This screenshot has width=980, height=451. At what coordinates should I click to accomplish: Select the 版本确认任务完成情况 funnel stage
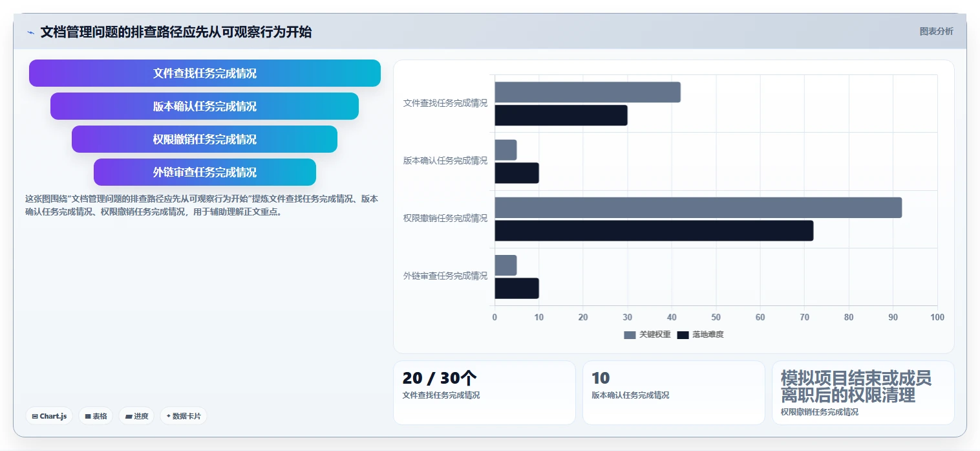click(205, 106)
